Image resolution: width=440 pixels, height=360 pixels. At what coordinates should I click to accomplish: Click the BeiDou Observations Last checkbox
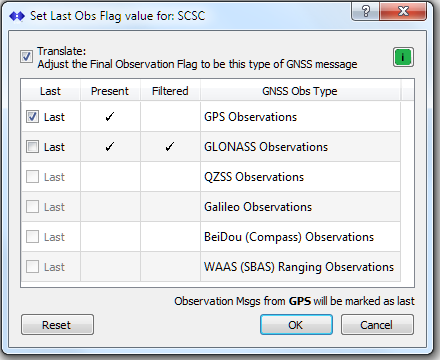pyautogui.click(x=32, y=237)
